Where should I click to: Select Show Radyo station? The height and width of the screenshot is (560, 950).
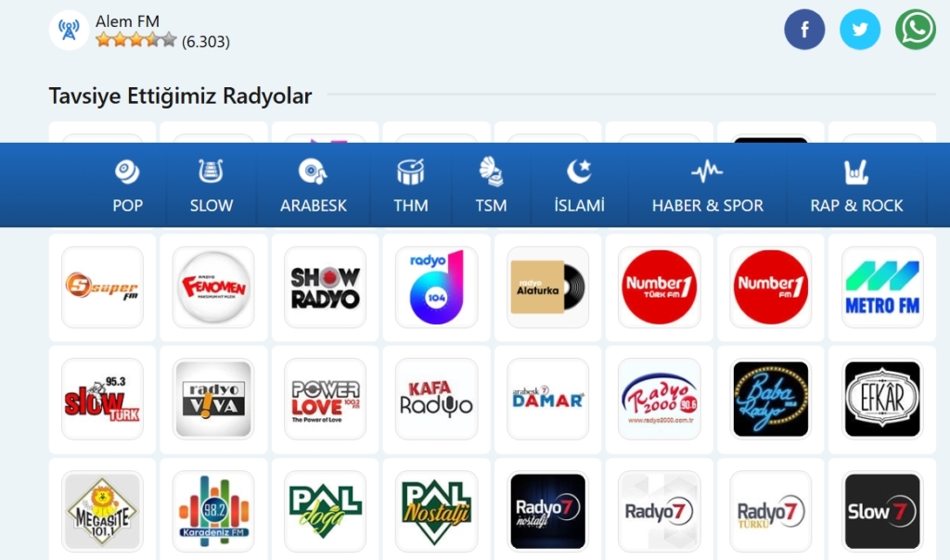(x=325, y=287)
